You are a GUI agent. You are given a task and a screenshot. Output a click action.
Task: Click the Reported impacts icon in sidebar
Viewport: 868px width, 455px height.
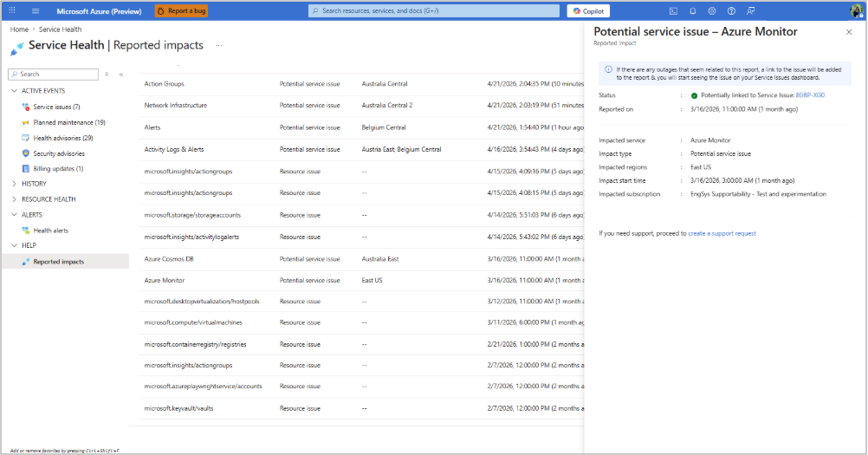pyautogui.click(x=25, y=262)
